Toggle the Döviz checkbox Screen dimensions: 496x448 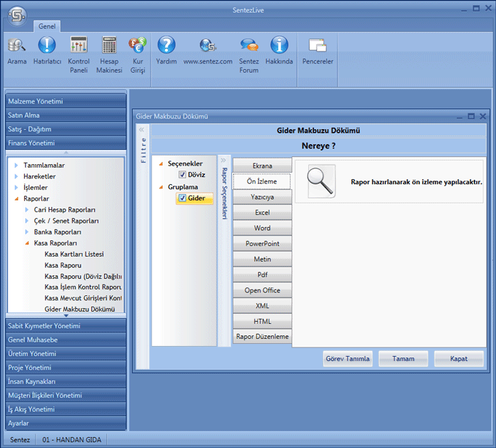tap(182, 175)
